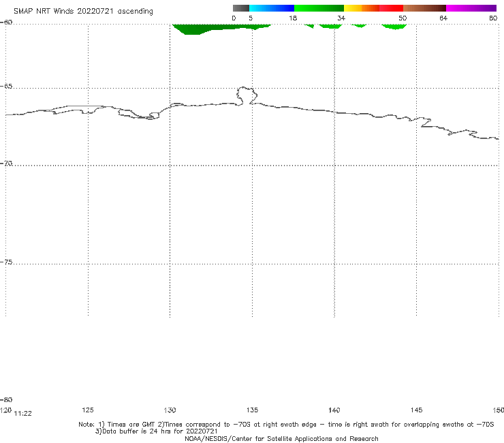
Task: Click the credit 'NOAA/NESDIS/Center for Satellite Applications and Research'
Action: (x=281, y=438)
